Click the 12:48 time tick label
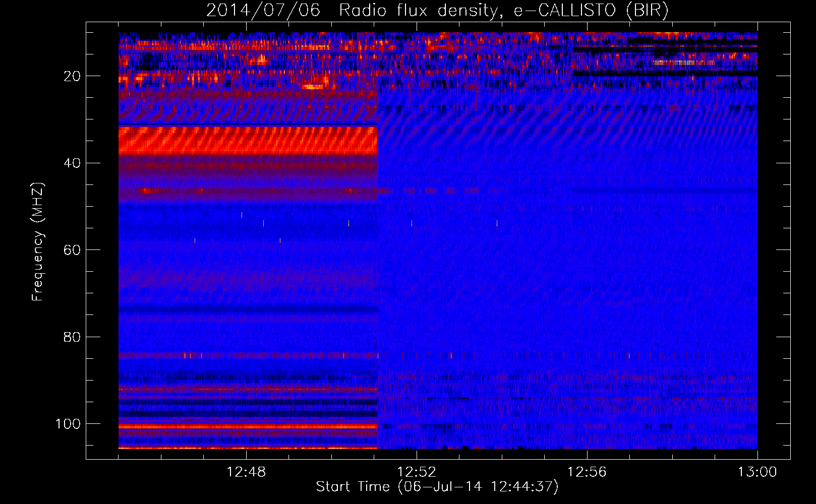816x504 pixels. pos(246,472)
